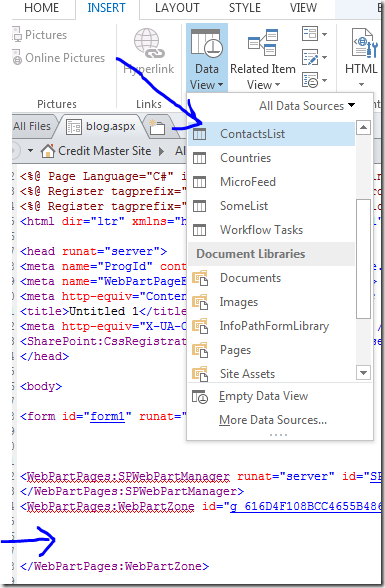Select the INSERT ribbon tab
Screen dimensions: 385x588
(x=106, y=8)
